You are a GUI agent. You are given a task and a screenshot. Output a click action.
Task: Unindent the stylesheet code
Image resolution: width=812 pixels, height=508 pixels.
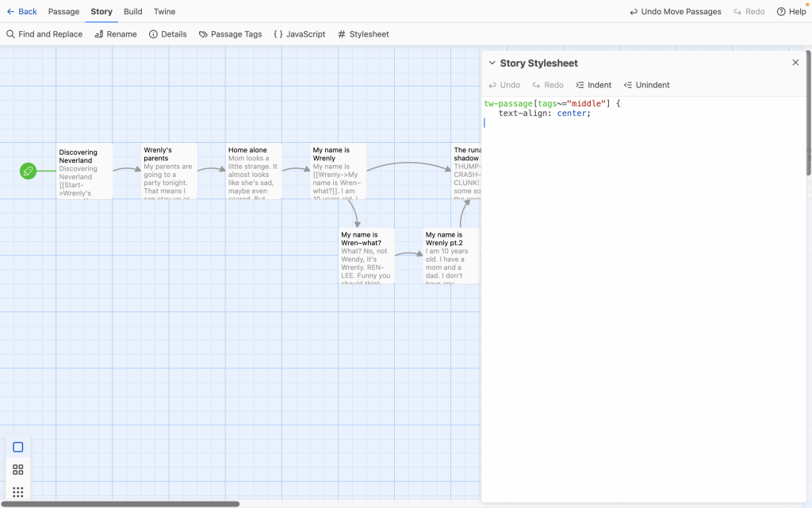tap(646, 85)
